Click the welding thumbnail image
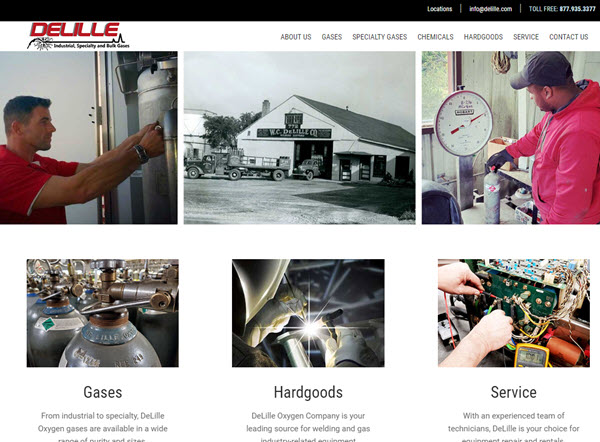 [x=308, y=313]
